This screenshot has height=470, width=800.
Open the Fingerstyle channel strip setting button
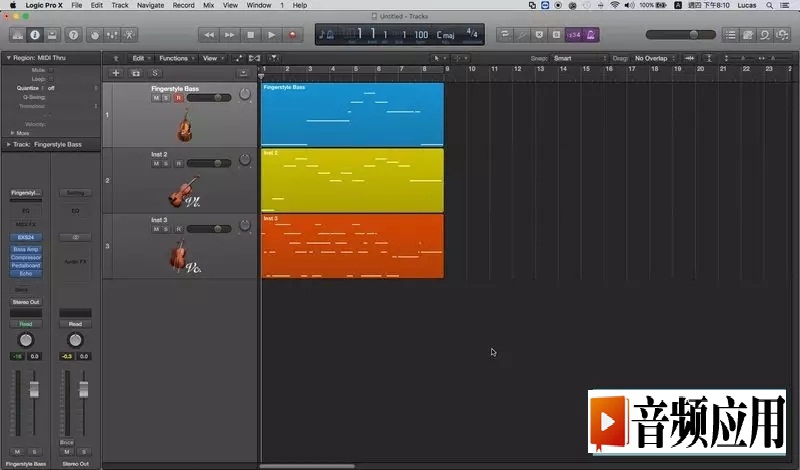click(26, 193)
